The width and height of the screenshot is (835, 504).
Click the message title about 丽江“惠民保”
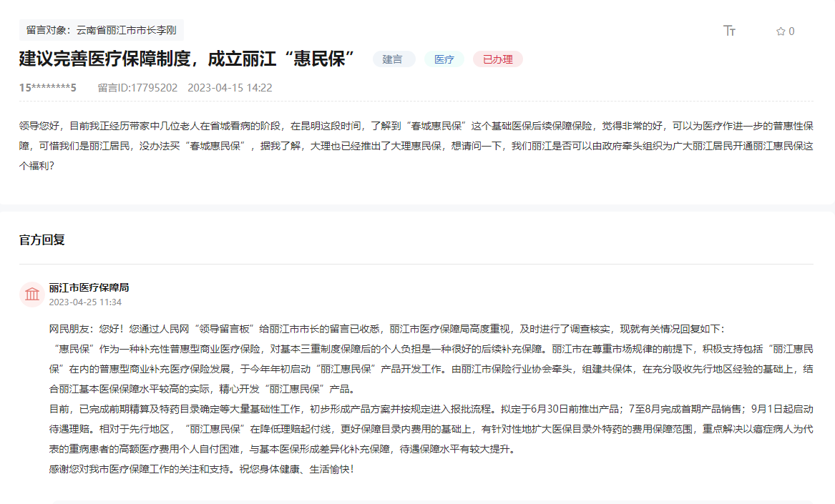point(187,59)
